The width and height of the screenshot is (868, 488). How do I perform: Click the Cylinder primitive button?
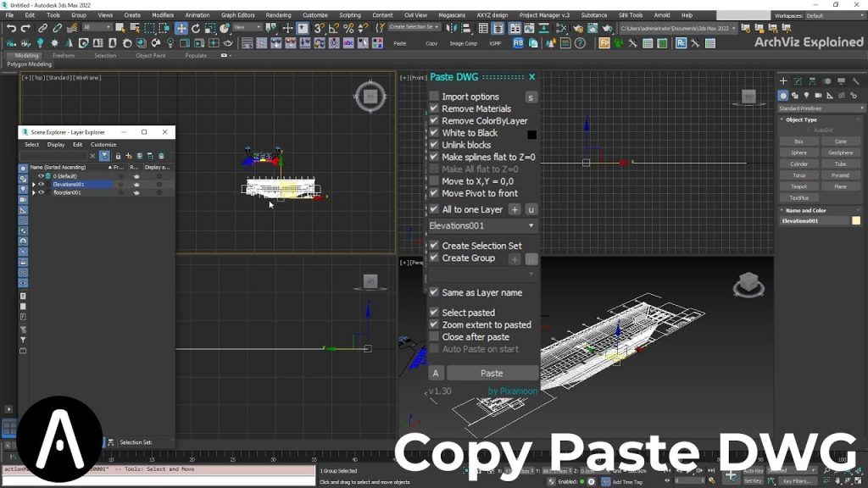point(798,164)
